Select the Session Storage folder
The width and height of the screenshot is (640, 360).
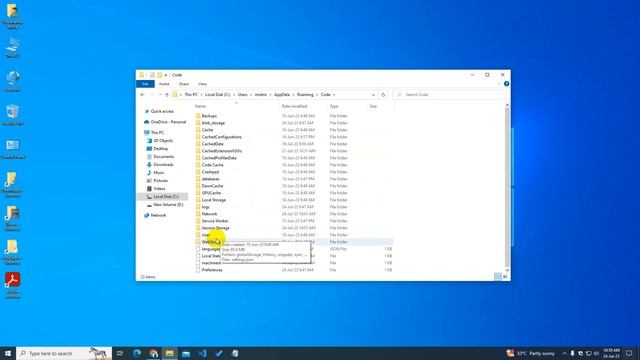(x=215, y=228)
